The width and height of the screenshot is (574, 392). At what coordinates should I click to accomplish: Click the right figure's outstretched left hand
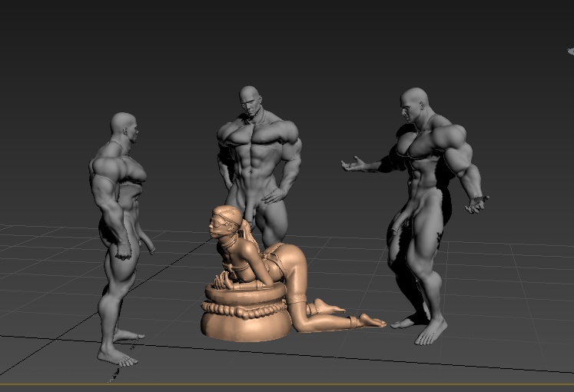(x=353, y=164)
